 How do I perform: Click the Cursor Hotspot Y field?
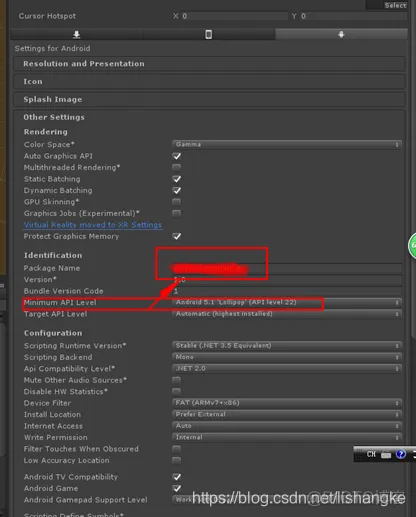tap(353, 16)
